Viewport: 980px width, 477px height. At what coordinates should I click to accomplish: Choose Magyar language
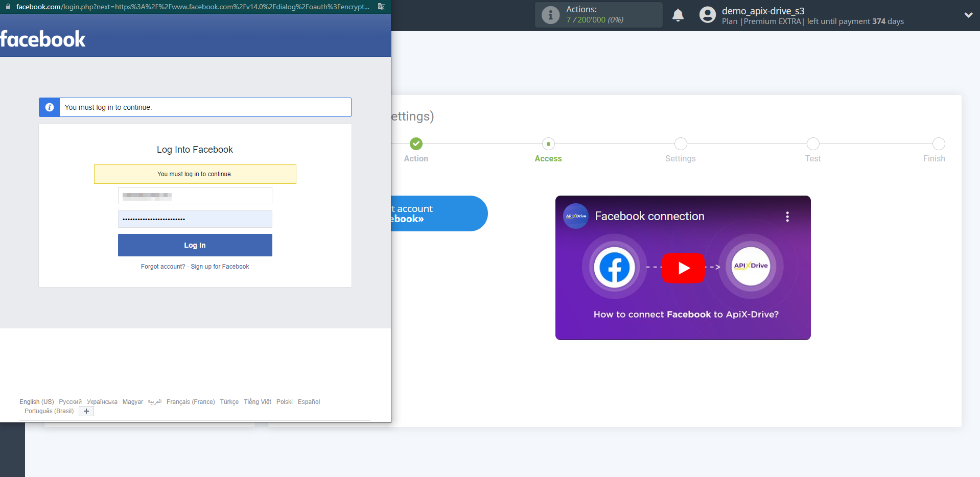coord(133,402)
